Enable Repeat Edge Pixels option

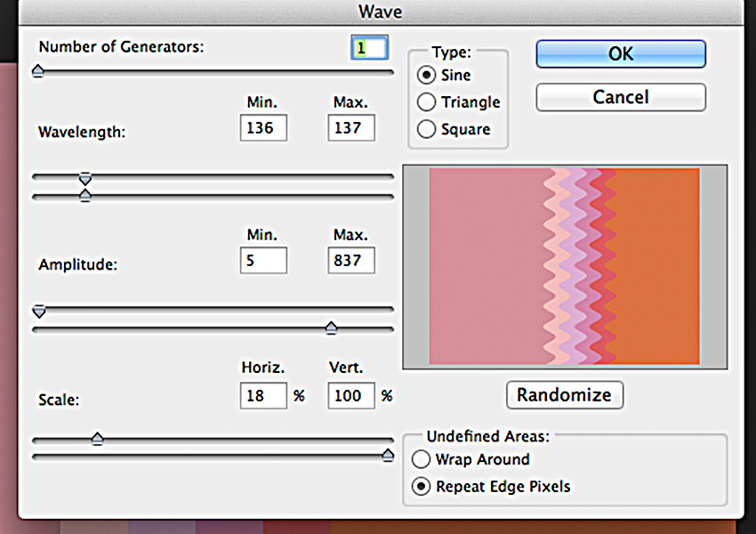(x=421, y=487)
